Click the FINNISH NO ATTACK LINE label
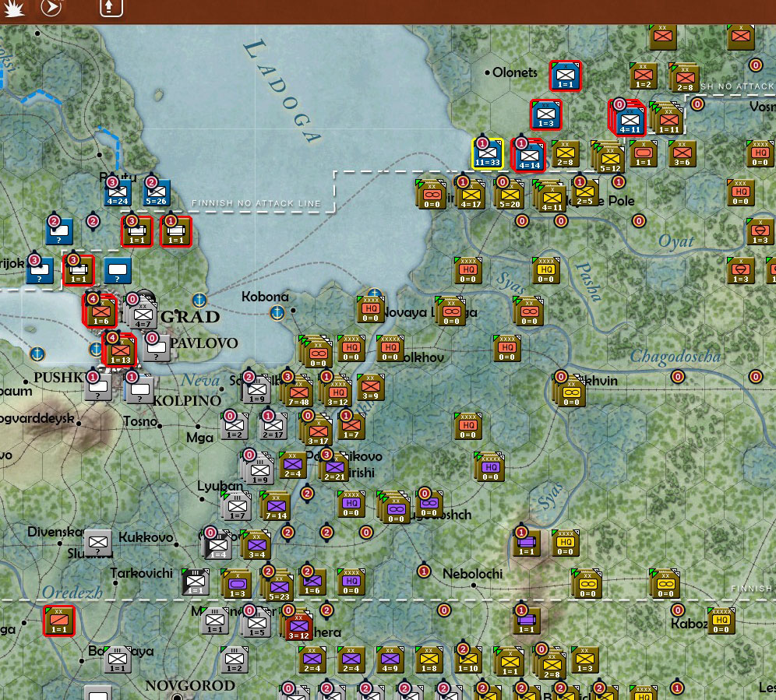Viewport: 776px width, 700px height. click(x=256, y=203)
